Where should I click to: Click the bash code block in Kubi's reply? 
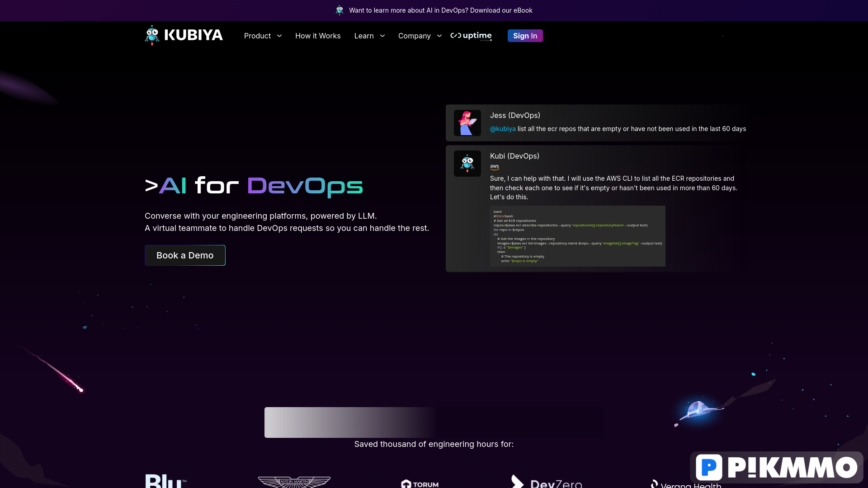tap(578, 236)
